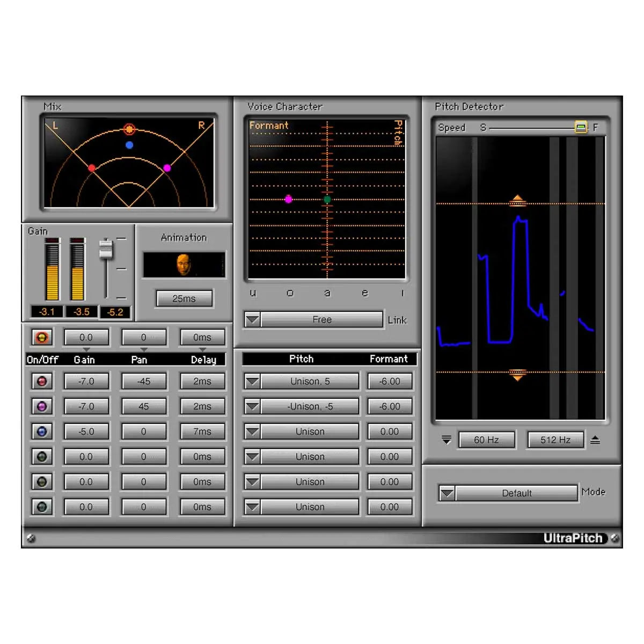Toggle the blue voice On/Off LED

pyautogui.click(x=41, y=431)
